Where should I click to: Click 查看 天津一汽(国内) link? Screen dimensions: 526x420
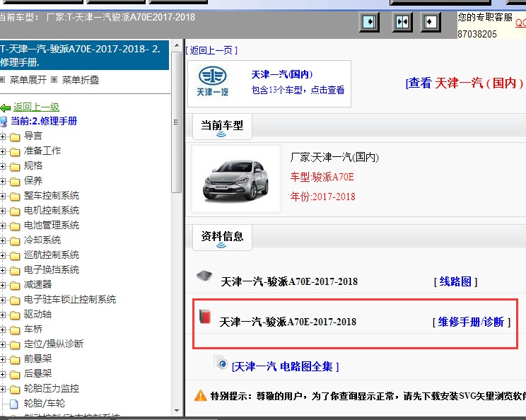(464, 83)
